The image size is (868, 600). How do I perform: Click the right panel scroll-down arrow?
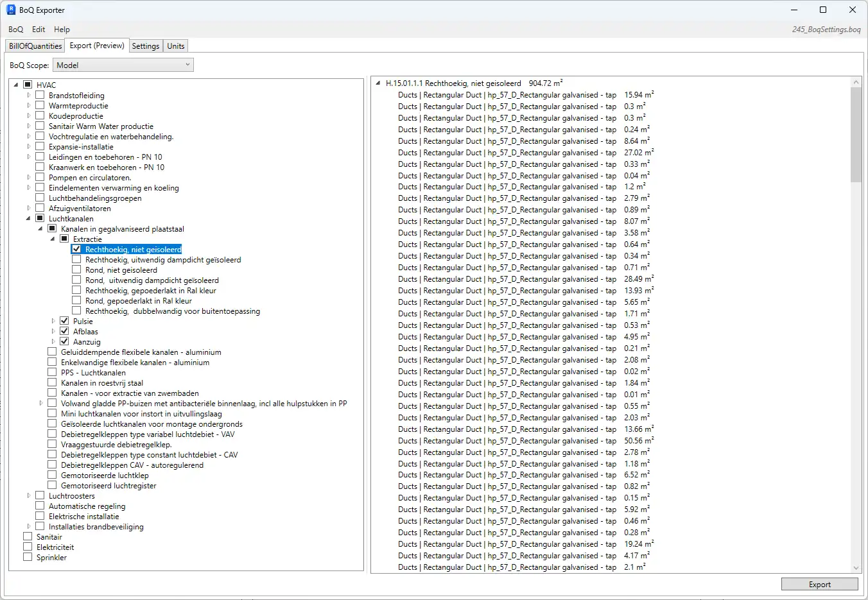(856, 568)
